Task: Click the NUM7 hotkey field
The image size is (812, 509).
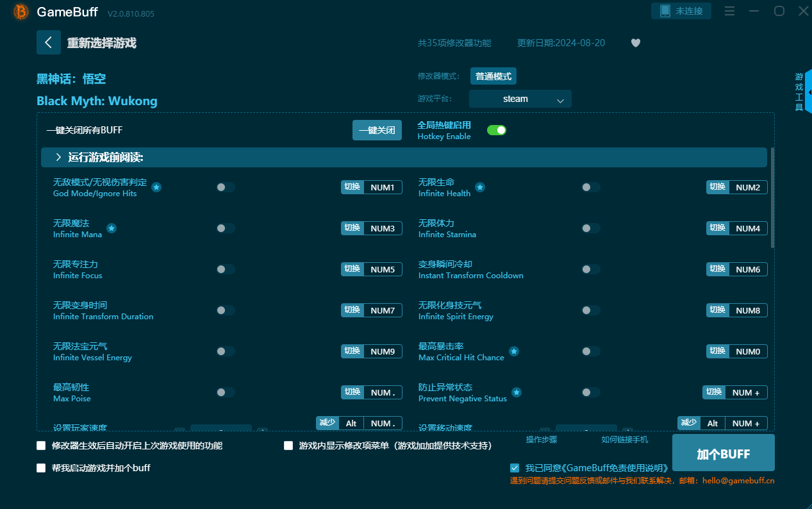Action: (x=383, y=310)
